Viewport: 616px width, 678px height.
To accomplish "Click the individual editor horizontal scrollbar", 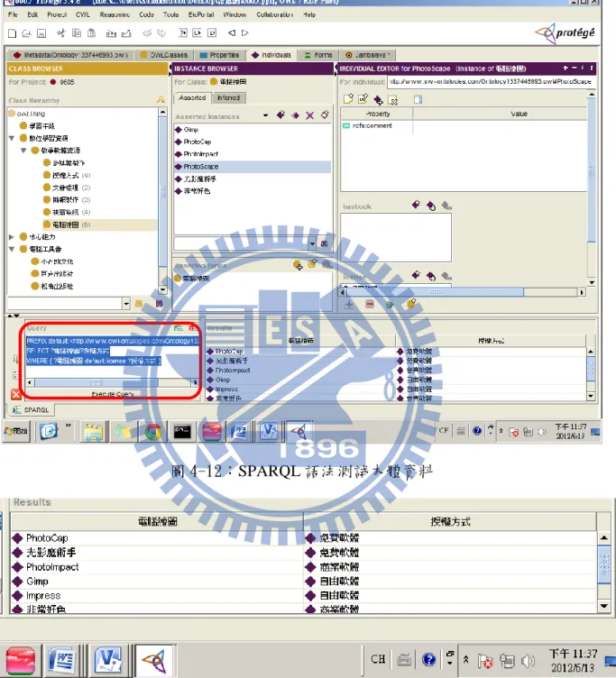I will pyautogui.click(x=462, y=292).
